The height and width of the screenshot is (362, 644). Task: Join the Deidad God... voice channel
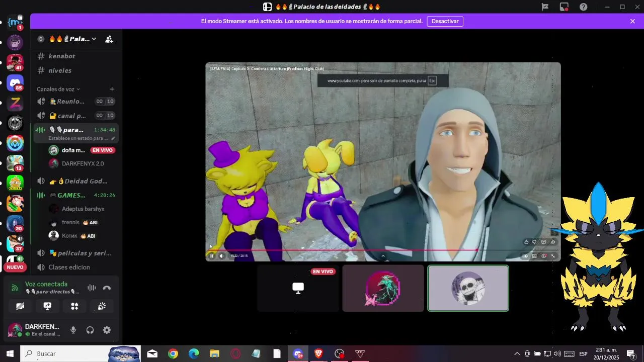pyautogui.click(x=75, y=181)
